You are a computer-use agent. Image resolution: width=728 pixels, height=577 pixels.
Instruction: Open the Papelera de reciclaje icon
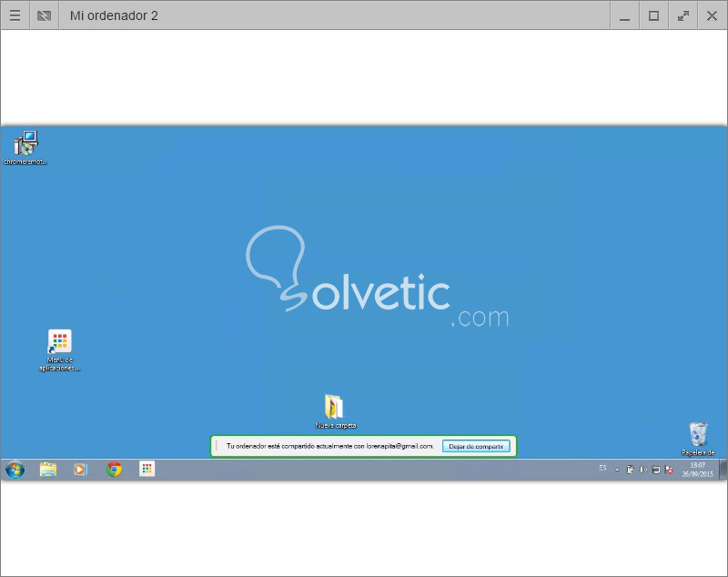(x=698, y=439)
